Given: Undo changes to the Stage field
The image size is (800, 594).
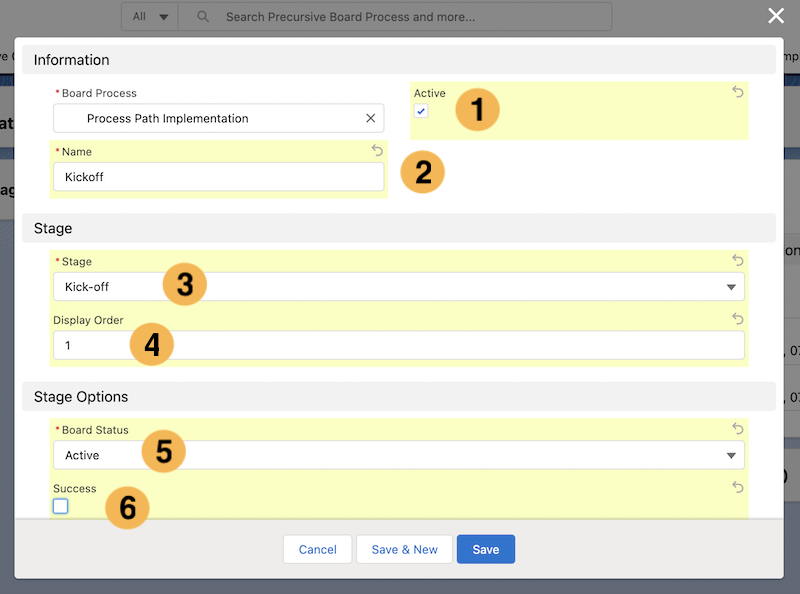Looking at the screenshot, I should click(737, 260).
